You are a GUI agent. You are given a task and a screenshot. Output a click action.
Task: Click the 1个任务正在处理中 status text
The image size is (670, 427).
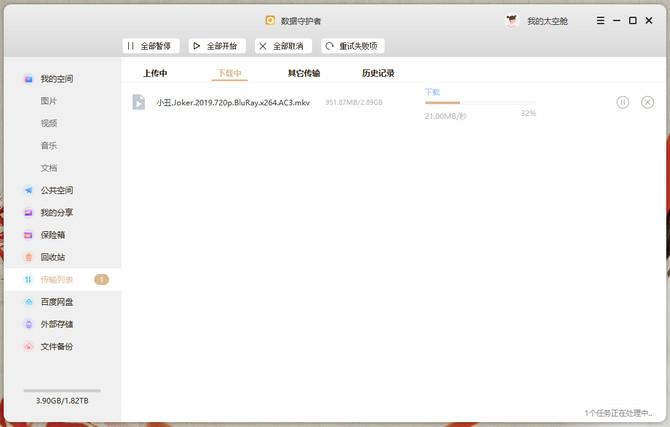[618, 413]
